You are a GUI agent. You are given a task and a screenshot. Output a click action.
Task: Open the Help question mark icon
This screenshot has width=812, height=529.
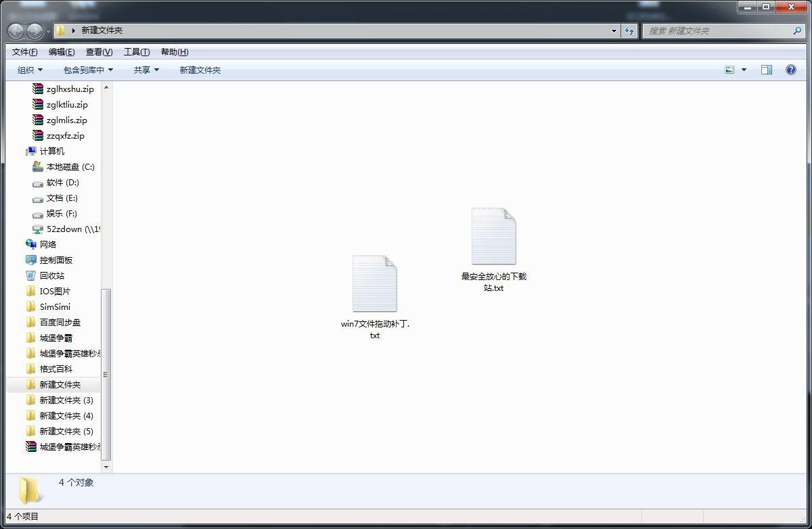point(790,70)
